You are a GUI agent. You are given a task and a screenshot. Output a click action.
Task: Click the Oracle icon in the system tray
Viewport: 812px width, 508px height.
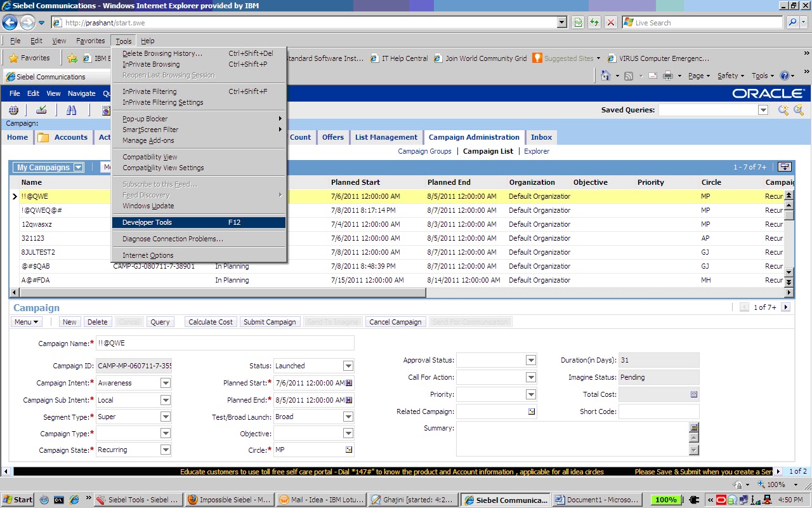point(721,500)
